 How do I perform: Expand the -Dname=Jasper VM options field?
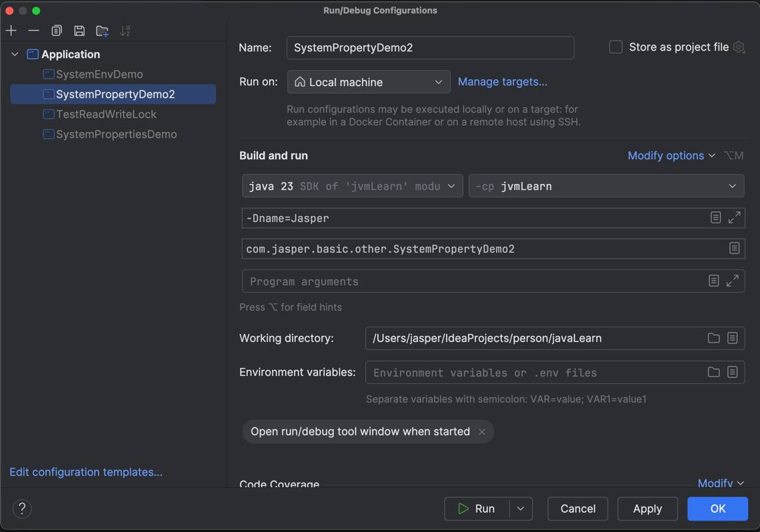coord(734,217)
